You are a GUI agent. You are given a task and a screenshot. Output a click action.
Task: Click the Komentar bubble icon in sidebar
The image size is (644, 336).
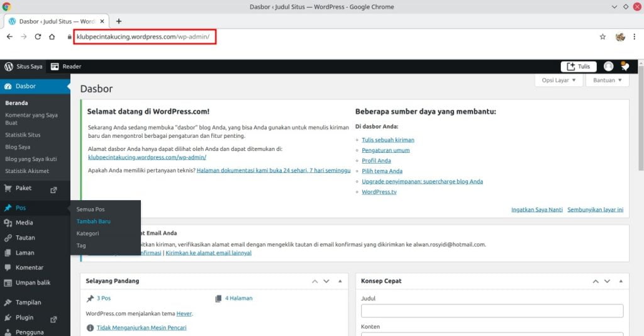[x=8, y=267]
